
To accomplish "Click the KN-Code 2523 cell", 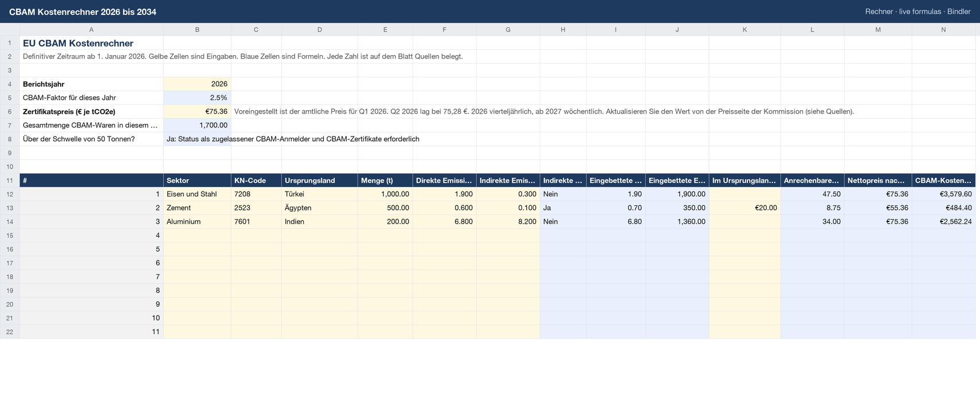I will 256,208.
